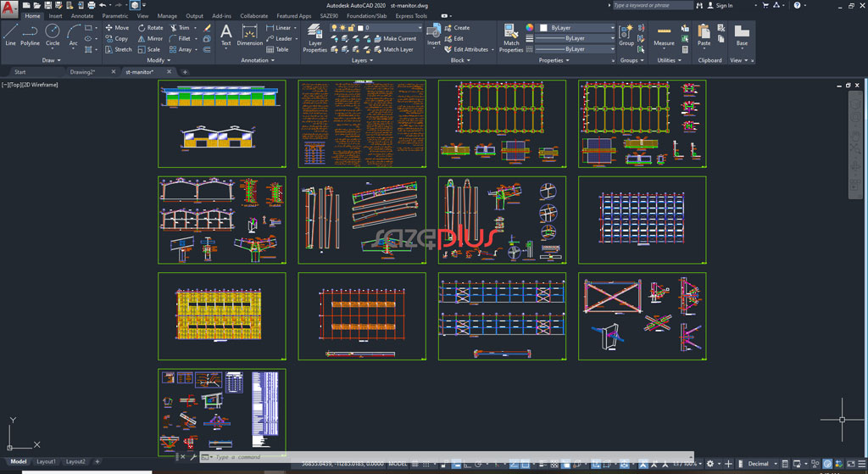The height and width of the screenshot is (474, 868).
Task: Click the Stretch tool
Action: coord(119,49)
